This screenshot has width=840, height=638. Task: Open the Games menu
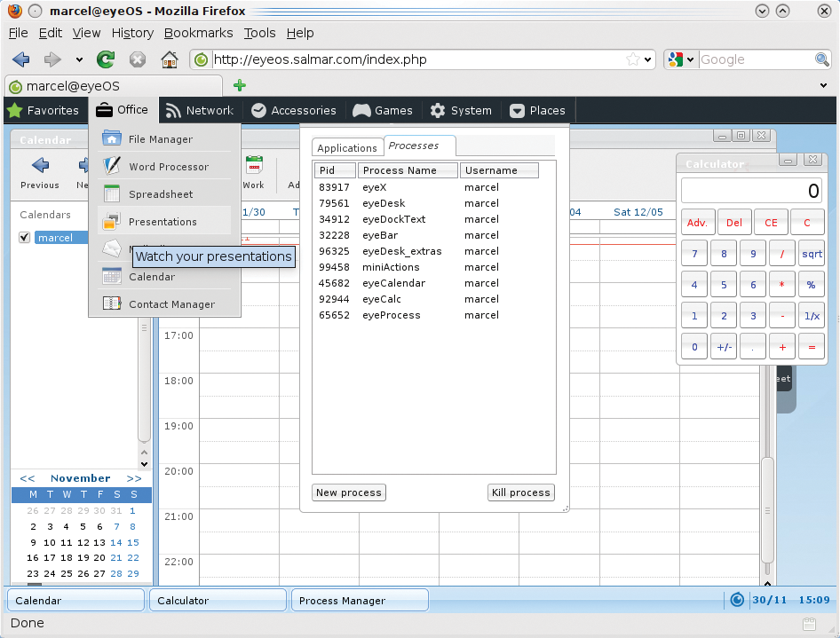[383, 110]
